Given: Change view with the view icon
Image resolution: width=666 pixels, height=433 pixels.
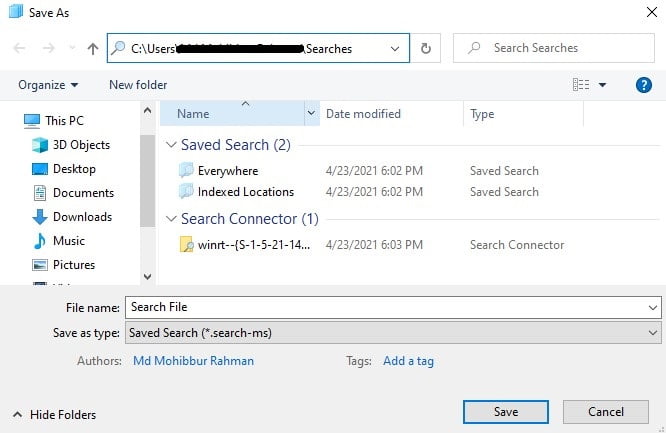Looking at the screenshot, I should [x=581, y=85].
